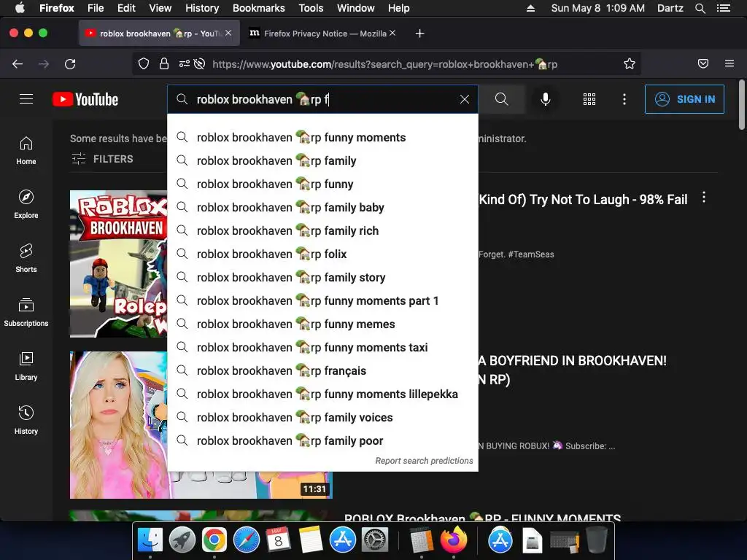747x560 pixels.
Task: Close the Firefox Privacy Notice tab
Action: point(392,33)
